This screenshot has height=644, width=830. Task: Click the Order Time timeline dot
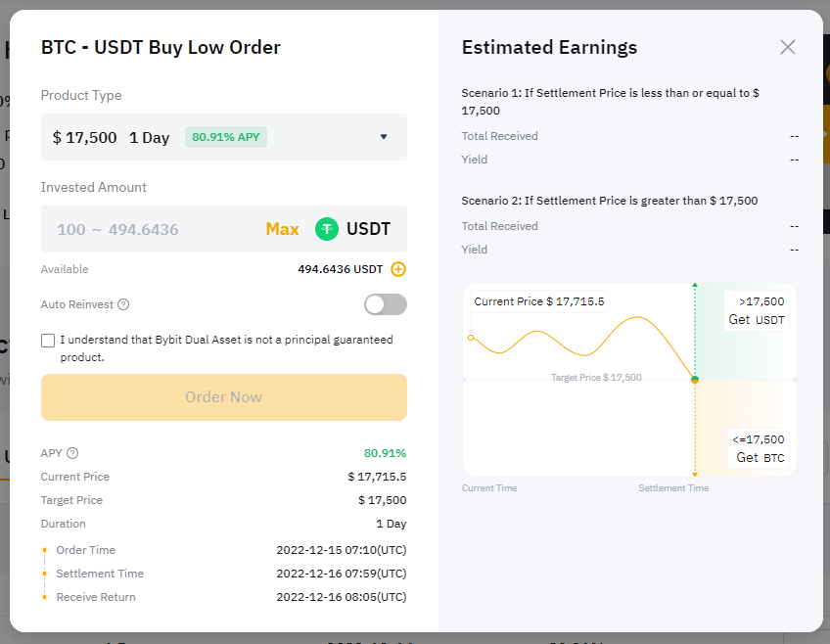44,550
